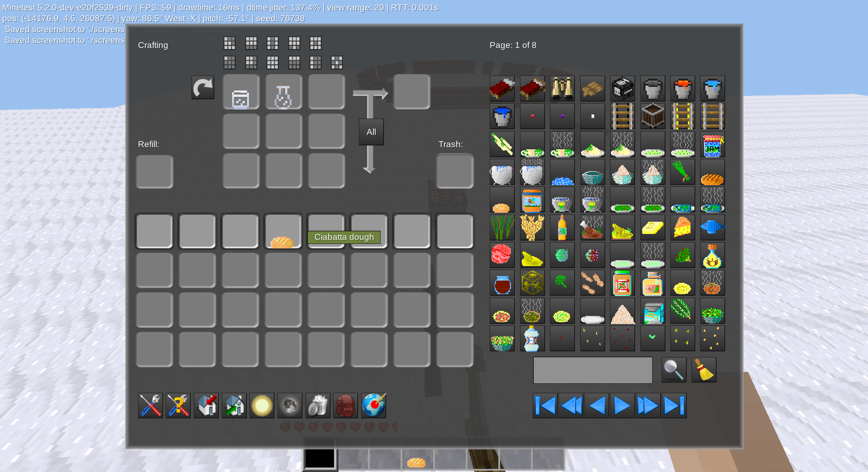Open waypoints with the globe icon
Image resolution: width=868 pixels, height=472 pixels.
(x=374, y=405)
